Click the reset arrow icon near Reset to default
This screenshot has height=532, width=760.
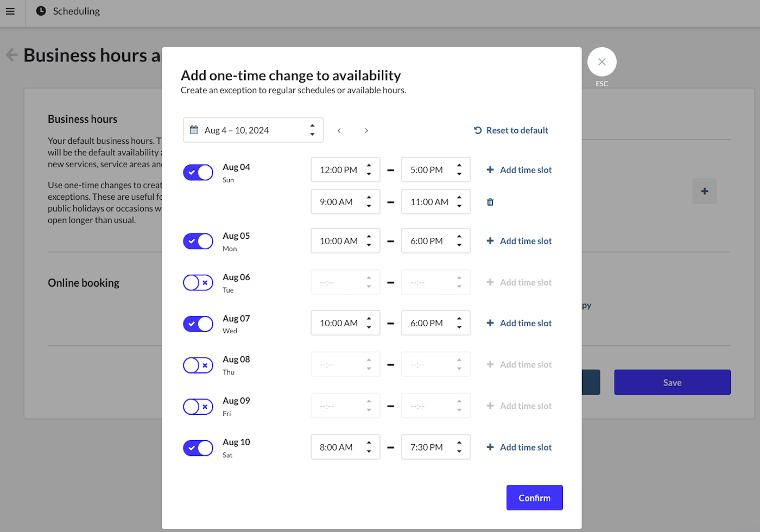(x=477, y=130)
